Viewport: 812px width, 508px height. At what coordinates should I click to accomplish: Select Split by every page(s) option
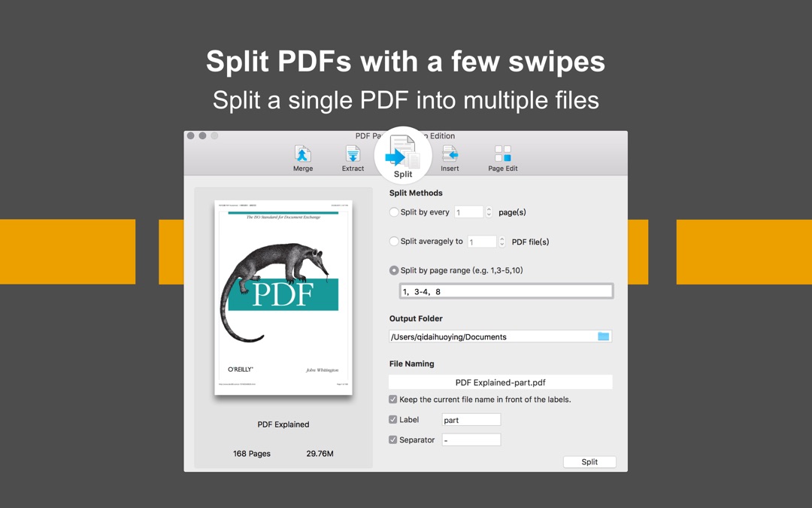pyautogui.click(x=394, y=212)
